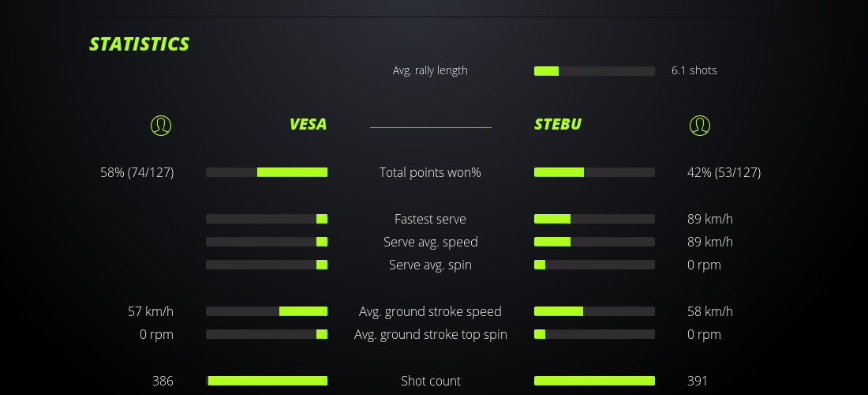Click the Avg. rally length bar
The height and width of the screenshot is (395, 868).
coord(594,71)
